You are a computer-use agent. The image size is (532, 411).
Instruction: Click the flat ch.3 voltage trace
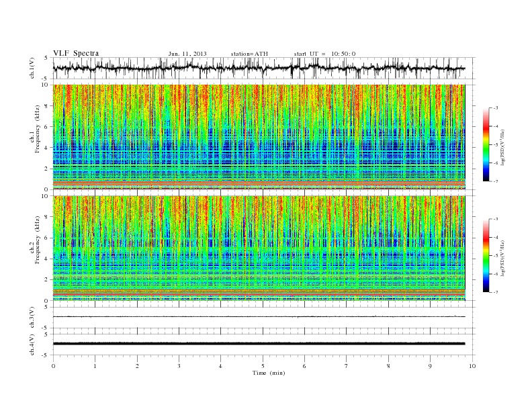pos(259,317)
